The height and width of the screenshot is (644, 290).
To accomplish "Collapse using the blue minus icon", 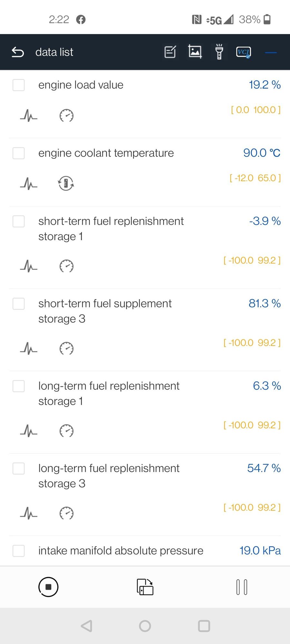I will (x=271, y=52).
